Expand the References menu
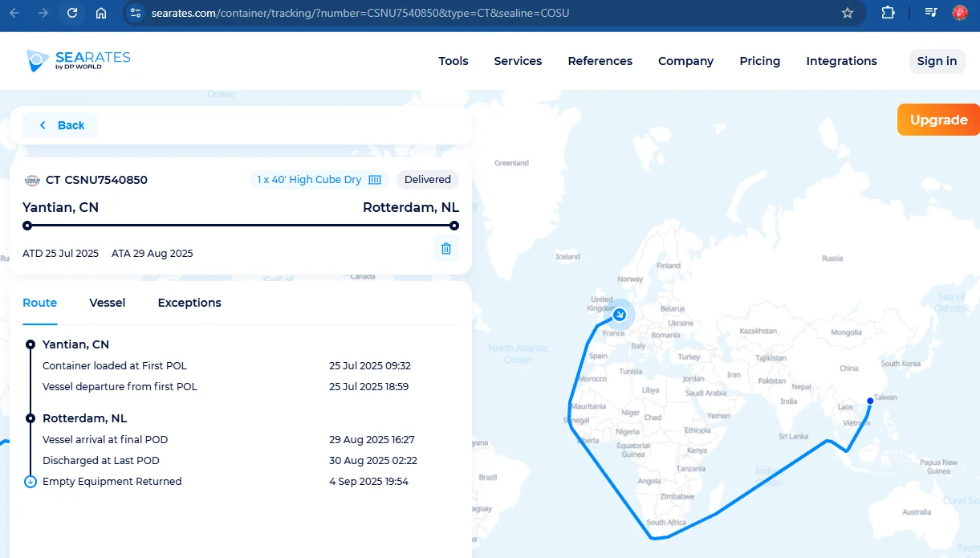 click(x=600, y=61)
